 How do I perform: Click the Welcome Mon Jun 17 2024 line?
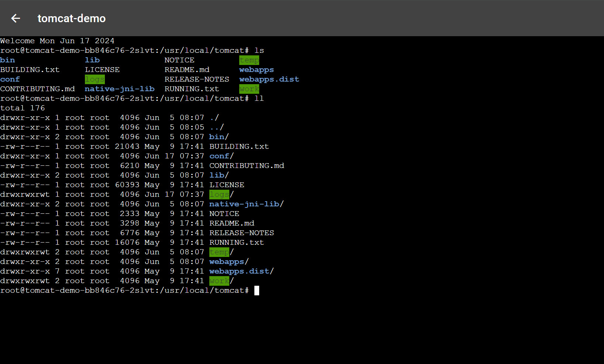tap(57, 41)
